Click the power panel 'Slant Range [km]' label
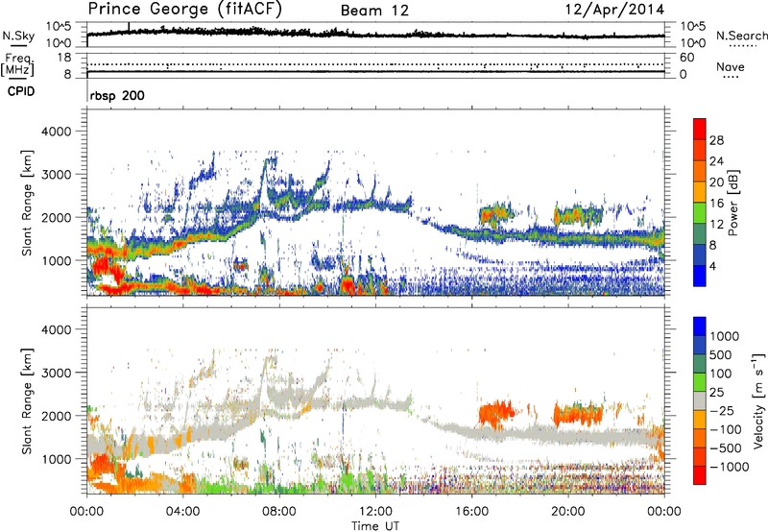Viewport: 768px width, 532px height. click(x=27, y=203)
